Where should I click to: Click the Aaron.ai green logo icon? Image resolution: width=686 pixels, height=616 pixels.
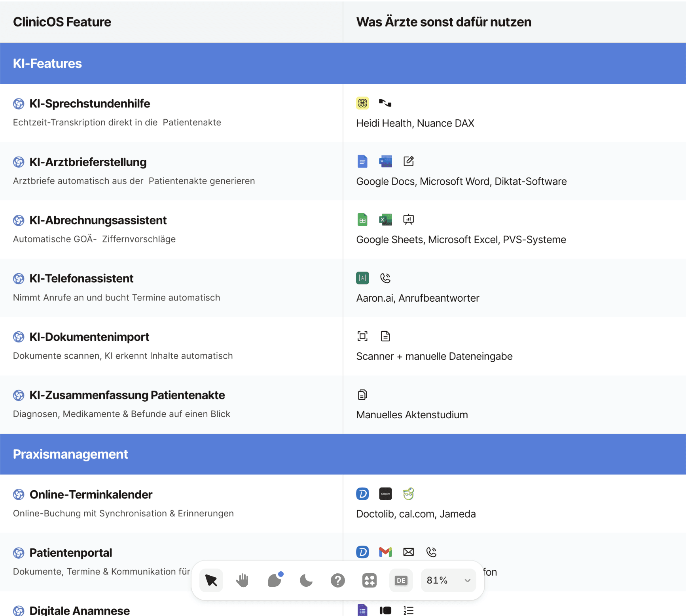(362, 278)
